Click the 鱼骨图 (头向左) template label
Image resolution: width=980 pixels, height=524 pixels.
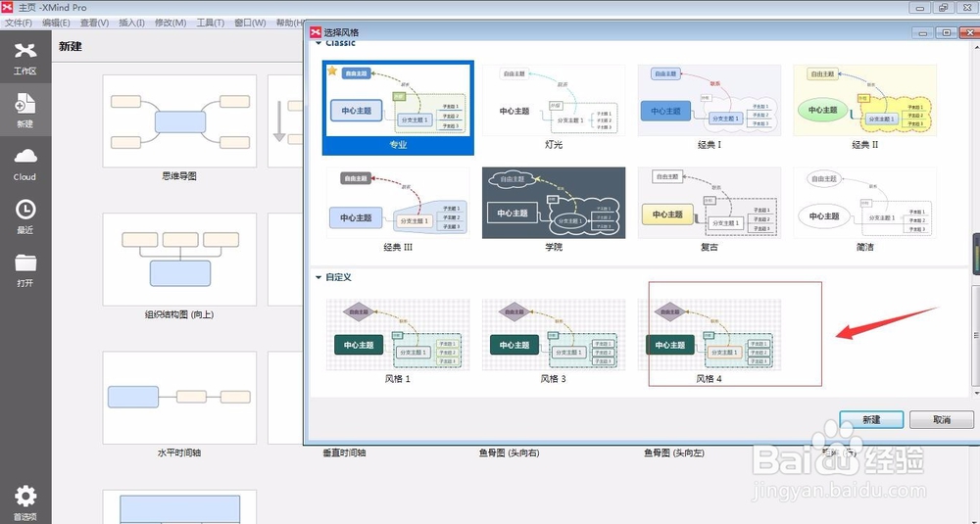coord(674,453)
